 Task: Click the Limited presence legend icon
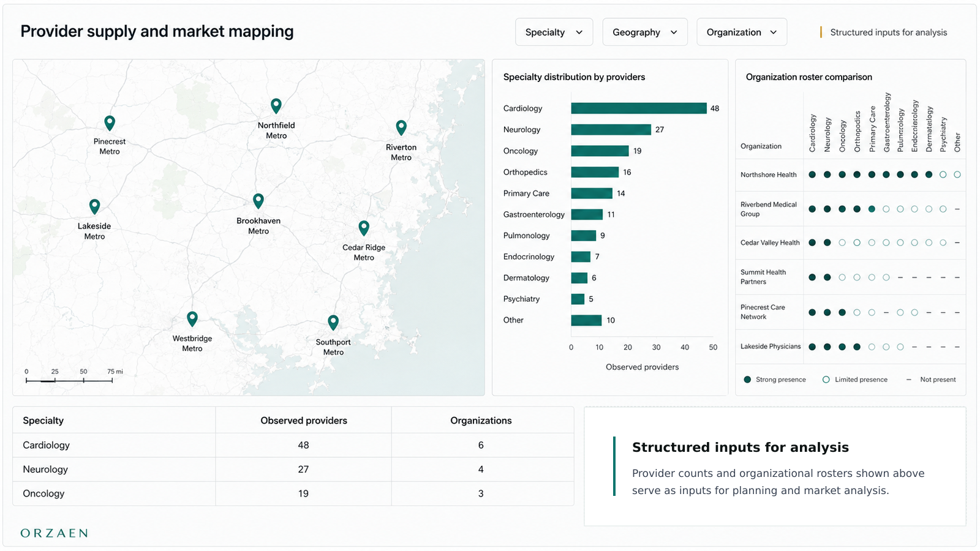[826, 380]
